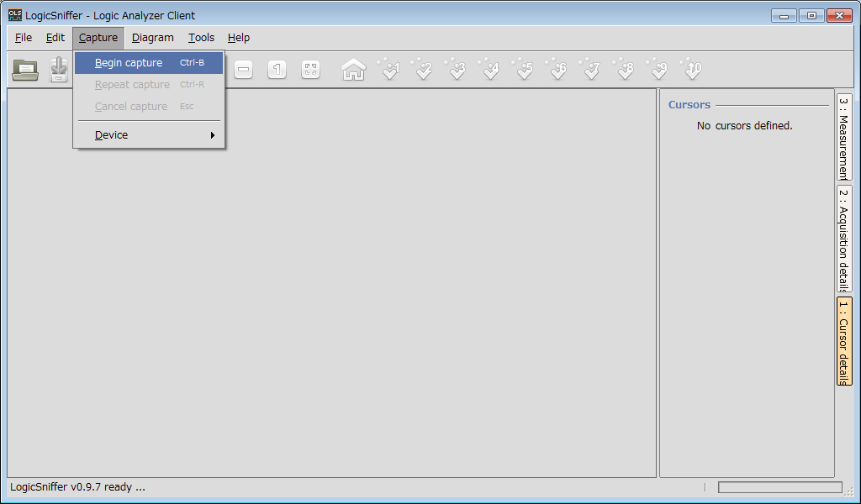Switch to the Measurement side tab
The image size is (861, 504).
(844, 137)
